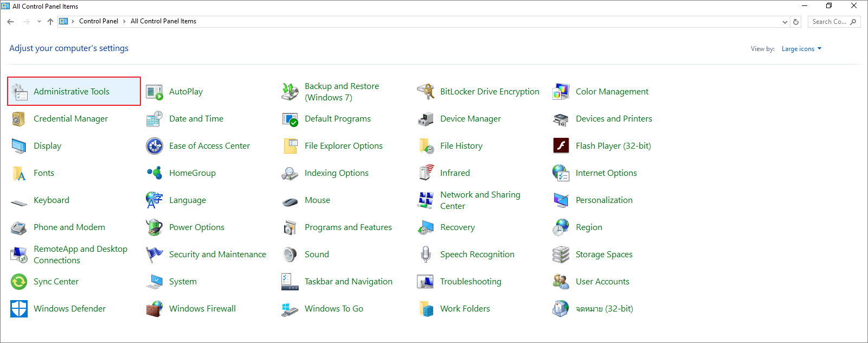
Task: Open the Flash Player icon
Action: (561, 146)
